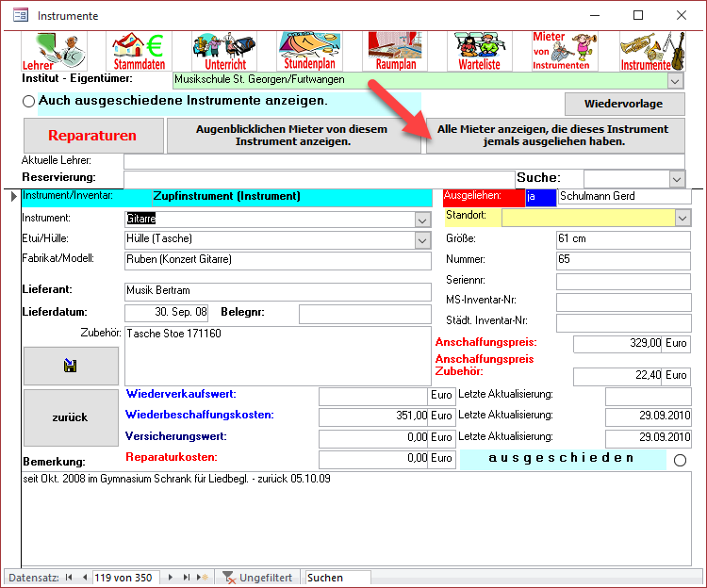
Task: Click the save floppy disk button
Action: [71, 366]
